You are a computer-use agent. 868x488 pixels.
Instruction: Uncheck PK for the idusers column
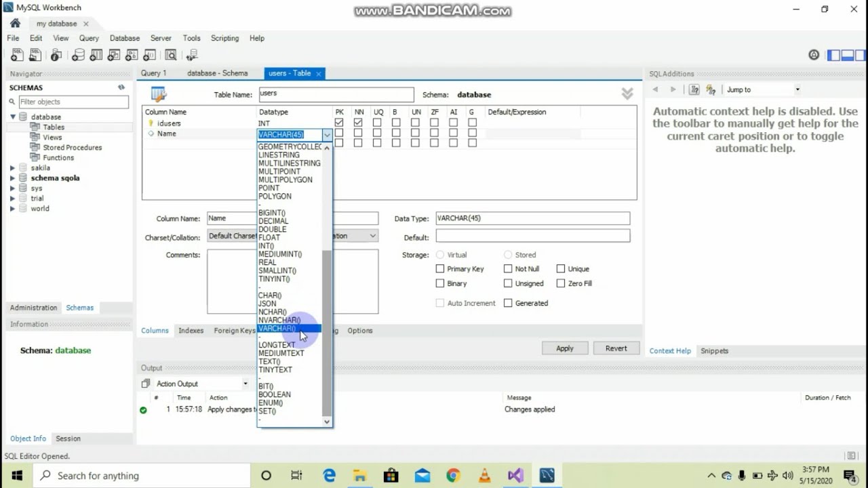click(x=339, y=123)
